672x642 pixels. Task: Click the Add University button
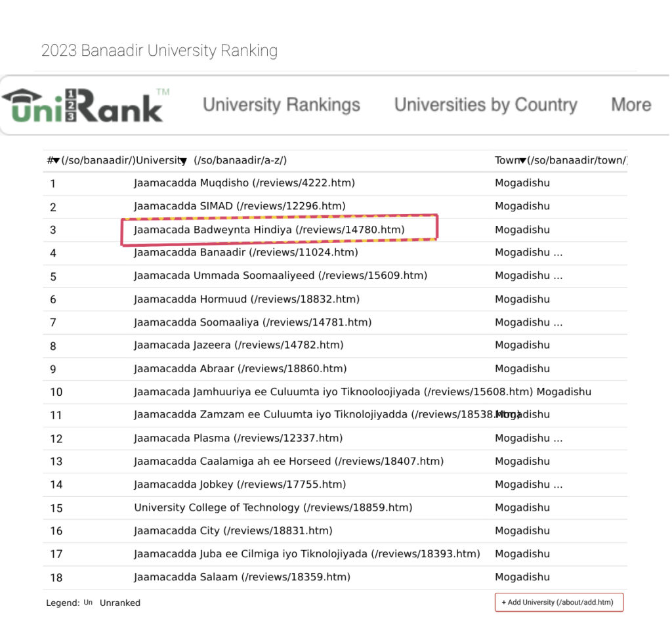pos(559,602)
